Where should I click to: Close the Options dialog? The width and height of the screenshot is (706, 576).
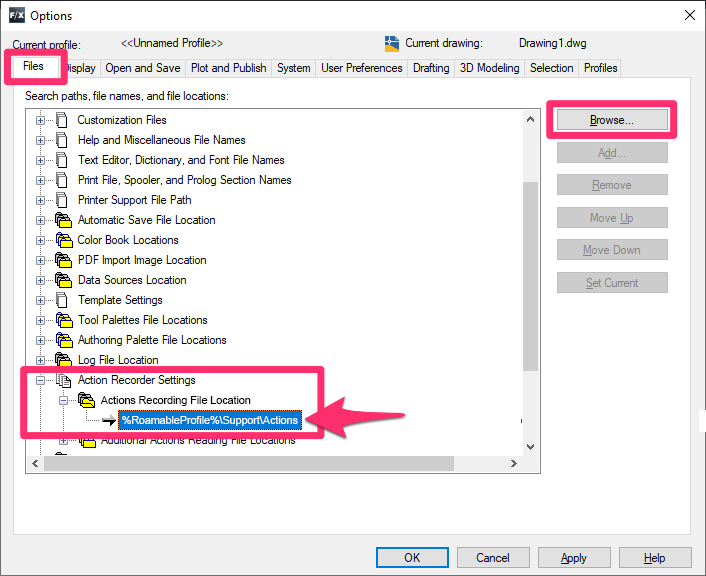click(690, 15)
